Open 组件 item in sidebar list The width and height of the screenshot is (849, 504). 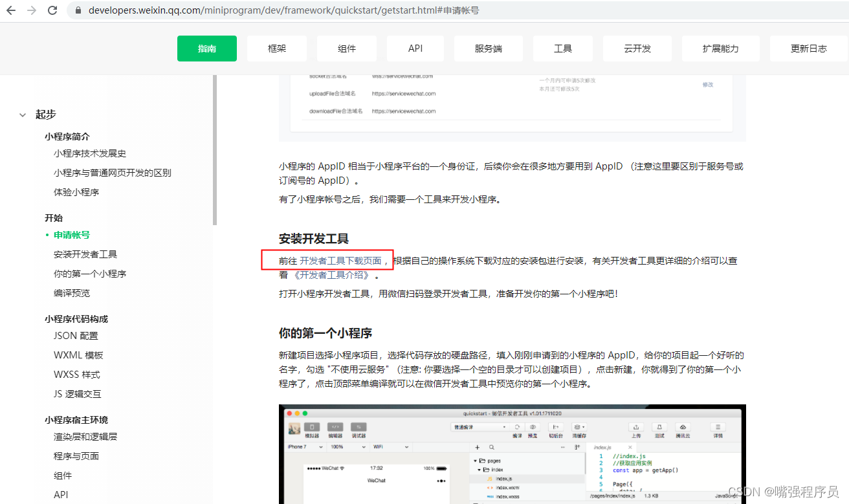pos(63,476)
